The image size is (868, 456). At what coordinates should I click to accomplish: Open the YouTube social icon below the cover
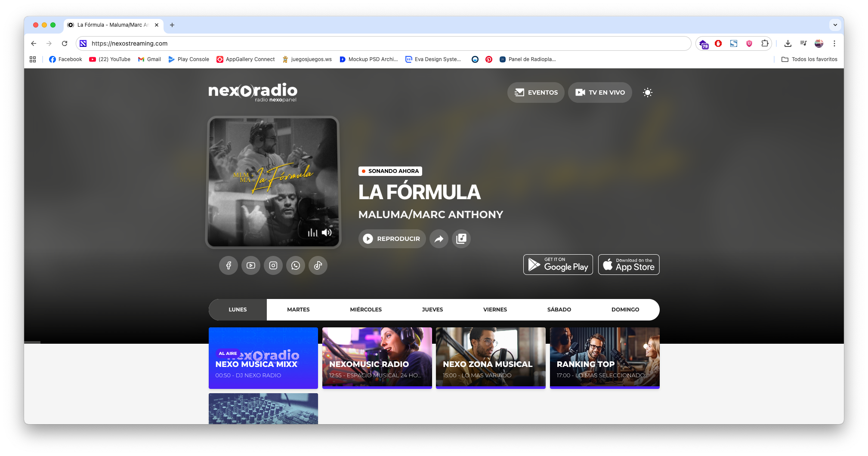(x=251, y=265)
